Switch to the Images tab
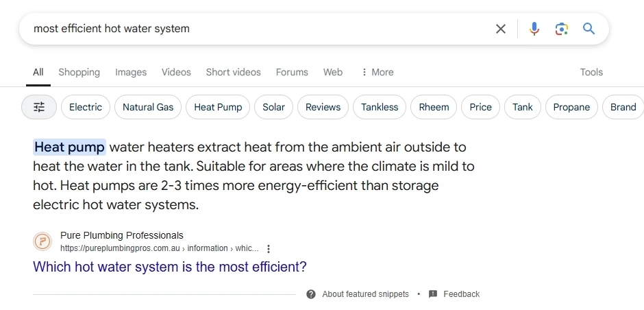The height and width of the screenshot is (310, 644). pyautogui.click(x=131, y=72)
